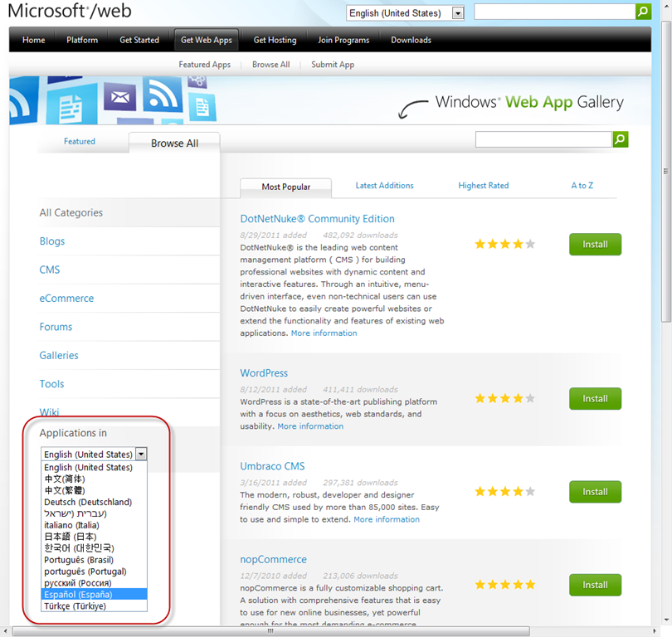Open the Downloads menu item
Viewport: 672px width, 637px height.
point(411,40)
